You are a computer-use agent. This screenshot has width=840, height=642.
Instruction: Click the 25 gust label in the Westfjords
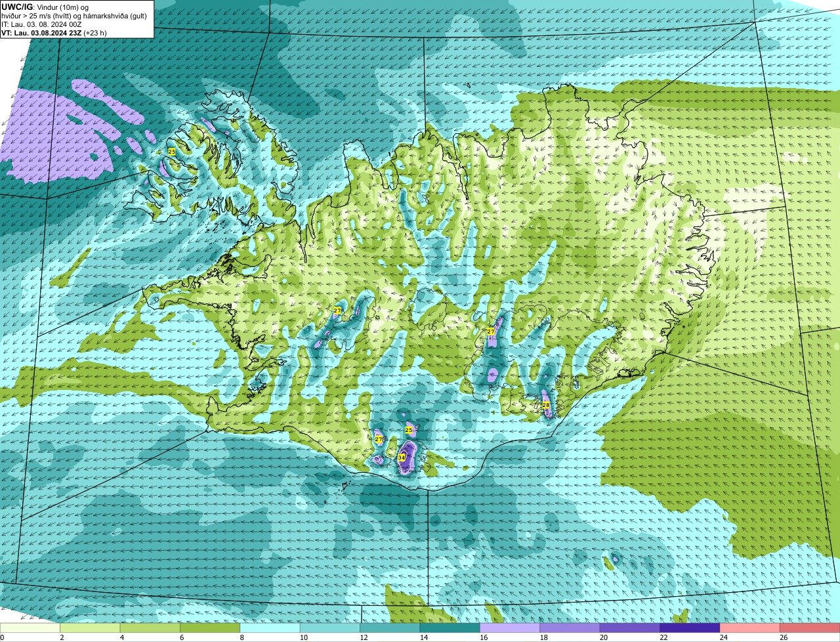(172, 152)
